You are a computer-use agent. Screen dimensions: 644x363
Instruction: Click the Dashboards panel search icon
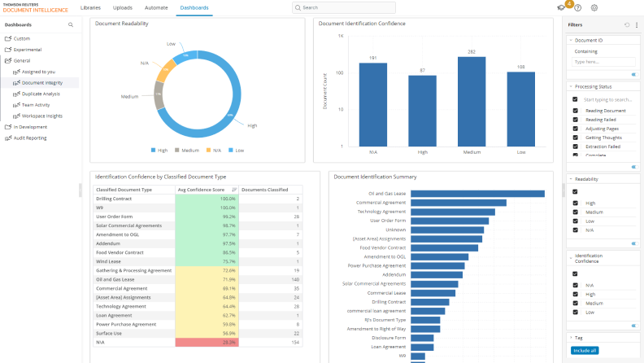71,25
